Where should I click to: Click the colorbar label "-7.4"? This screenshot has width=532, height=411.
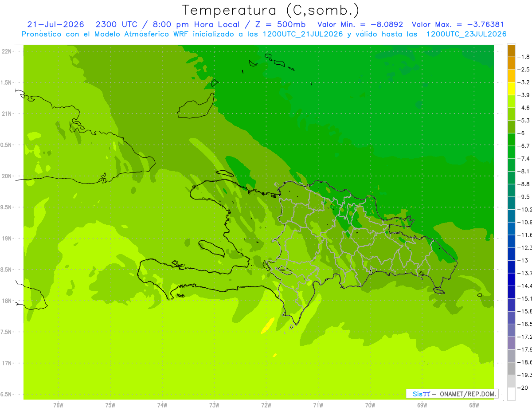pos(524,158)
